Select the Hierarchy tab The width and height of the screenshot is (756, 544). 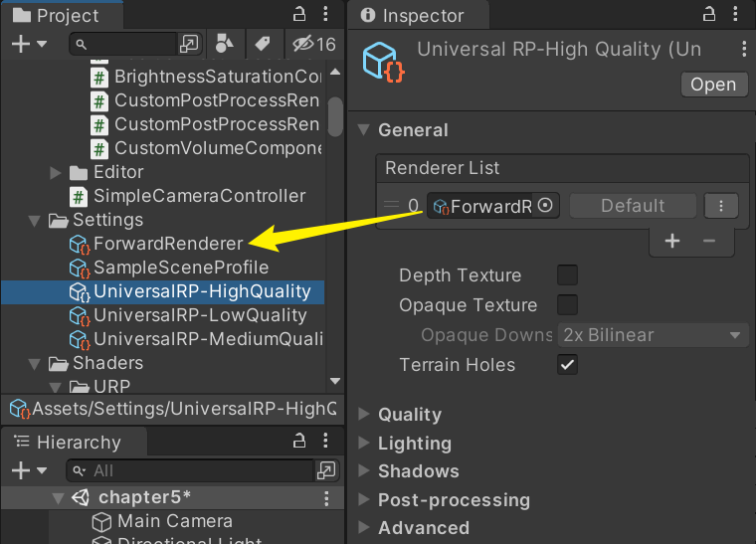78,443
